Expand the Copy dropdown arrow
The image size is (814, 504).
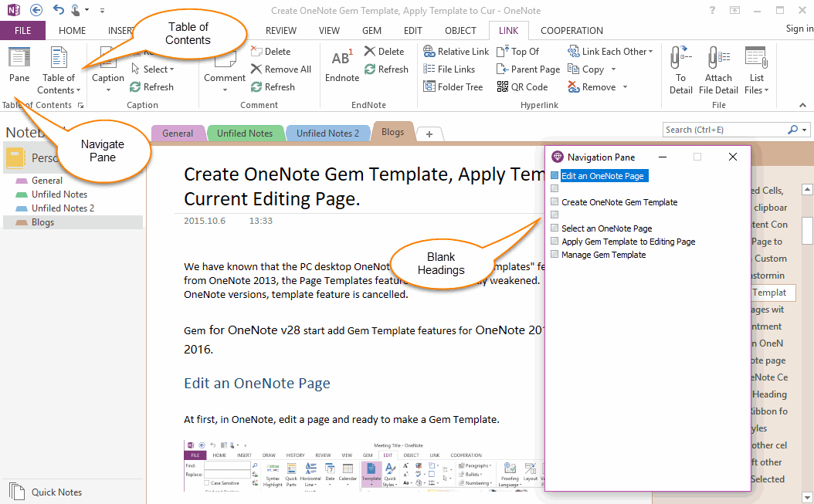(613, 69)
